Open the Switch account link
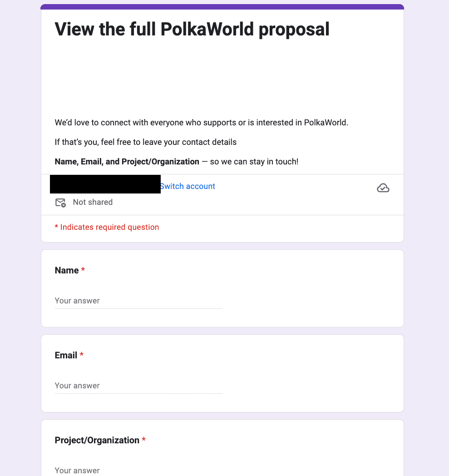The image size is (449, 476). coord(187,186)
